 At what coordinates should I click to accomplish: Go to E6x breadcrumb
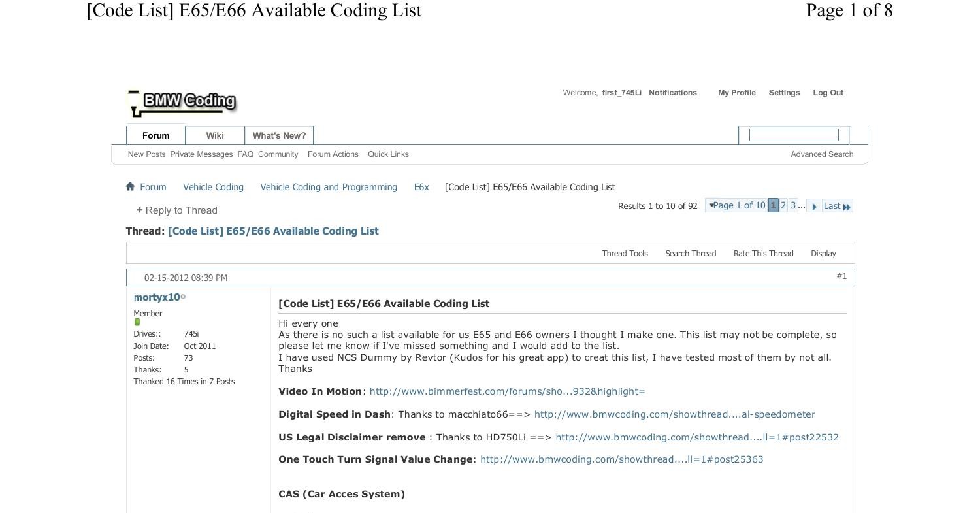click(421, 187)
